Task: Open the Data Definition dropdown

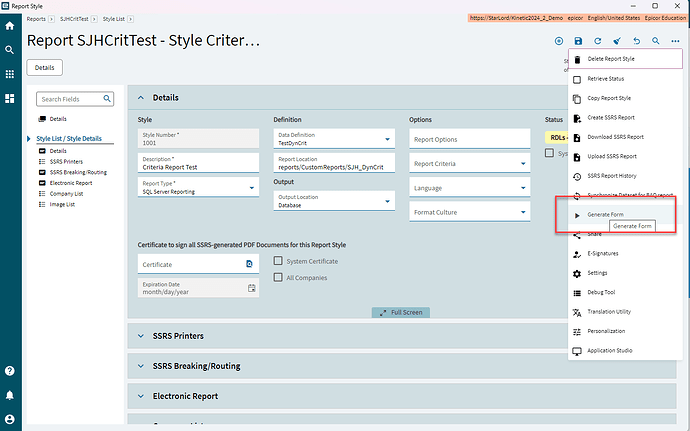Action: click(387, 139)
